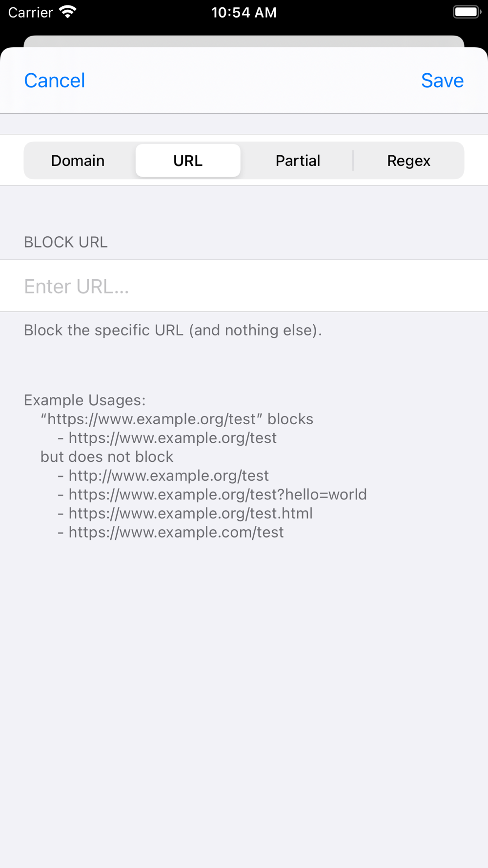Cancel adding the block rule

coord(55,81)
